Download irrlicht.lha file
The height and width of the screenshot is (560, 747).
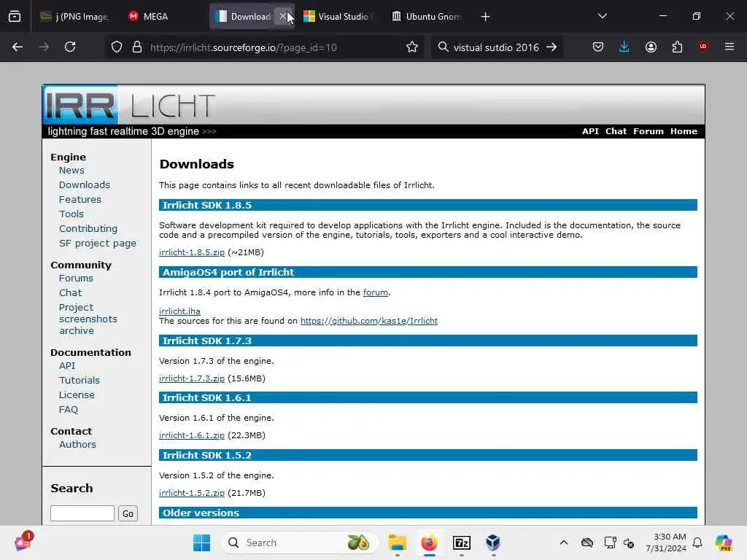[x=179, y=311]
